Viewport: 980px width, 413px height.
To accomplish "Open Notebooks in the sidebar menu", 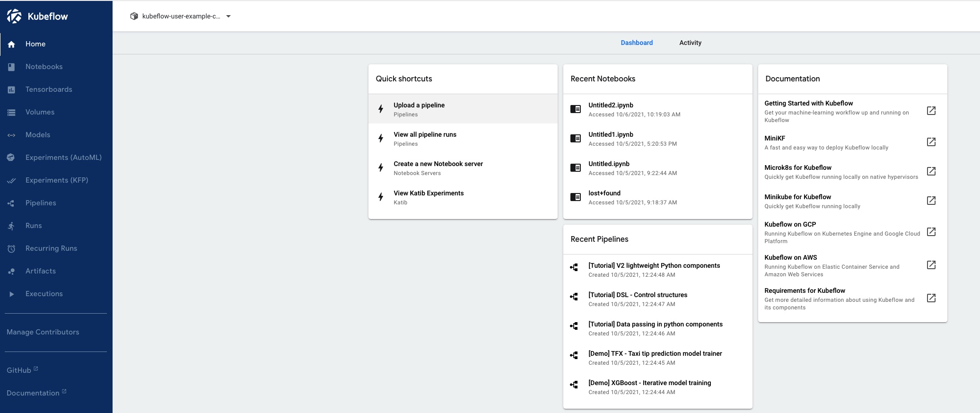I will [x=56, y=67].
